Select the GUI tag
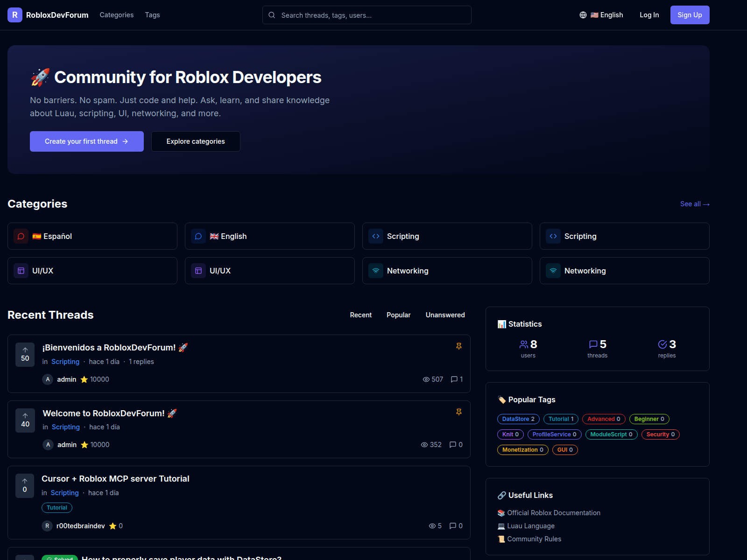Screen dimensions: 747x560 pos(565,450)
